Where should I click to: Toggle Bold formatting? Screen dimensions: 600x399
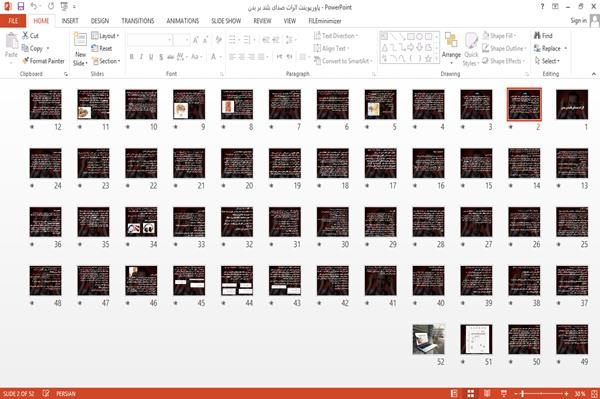(x=132, y=57)
